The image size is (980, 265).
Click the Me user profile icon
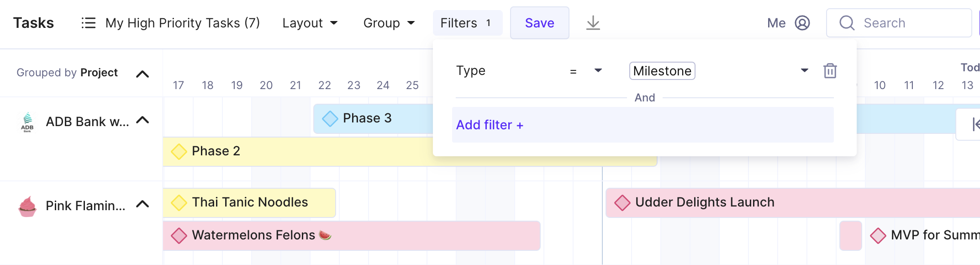[x=802, y=23]
